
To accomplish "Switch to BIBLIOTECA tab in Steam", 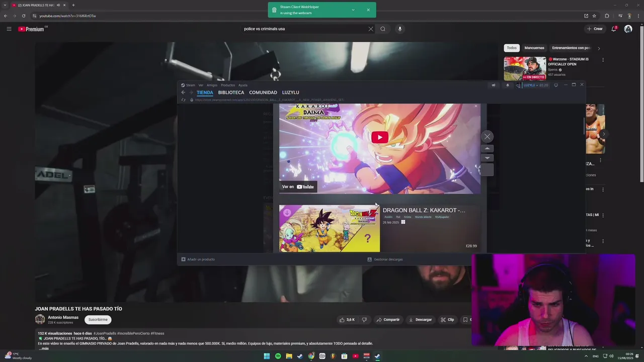I will [231, 93].
